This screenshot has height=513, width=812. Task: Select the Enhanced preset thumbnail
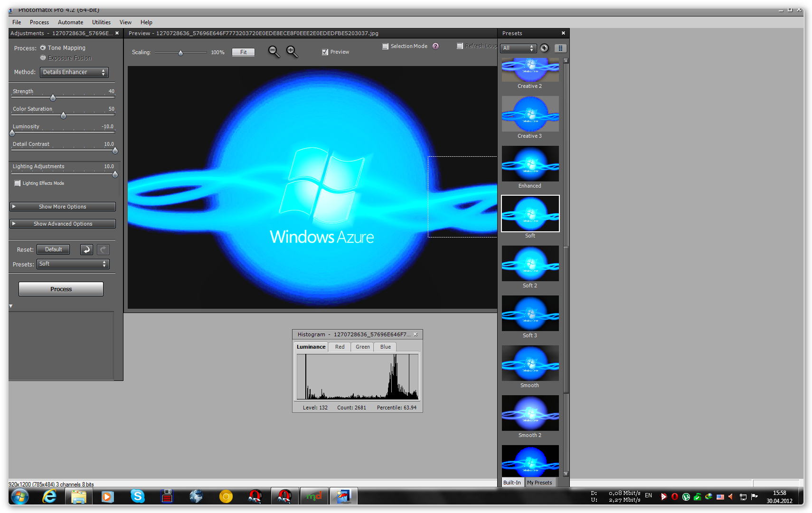pos(530,164)
